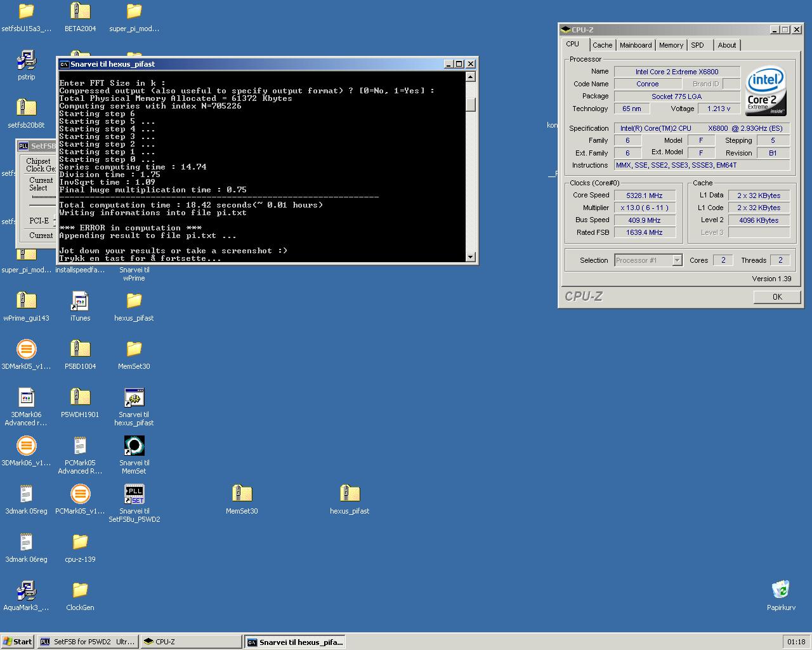Open the hexus_pifast zip archive icon
Image resolution: width=812 pixels, height=650 pixels.
click(x=350, y=494)
